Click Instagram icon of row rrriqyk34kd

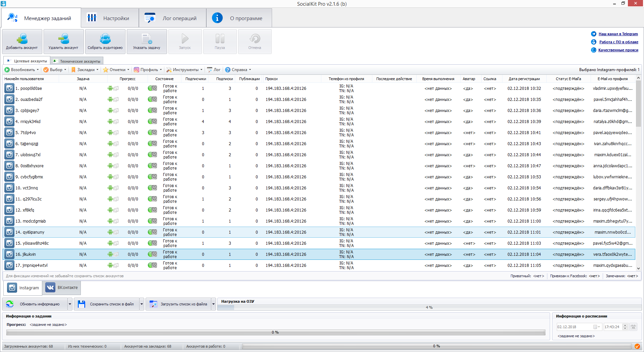pos(9,122)
